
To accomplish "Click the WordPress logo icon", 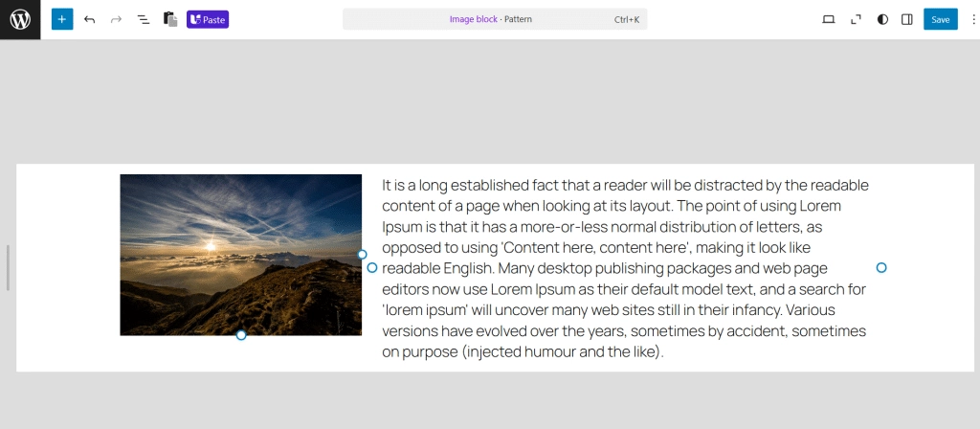I will [x=20, y=19].
